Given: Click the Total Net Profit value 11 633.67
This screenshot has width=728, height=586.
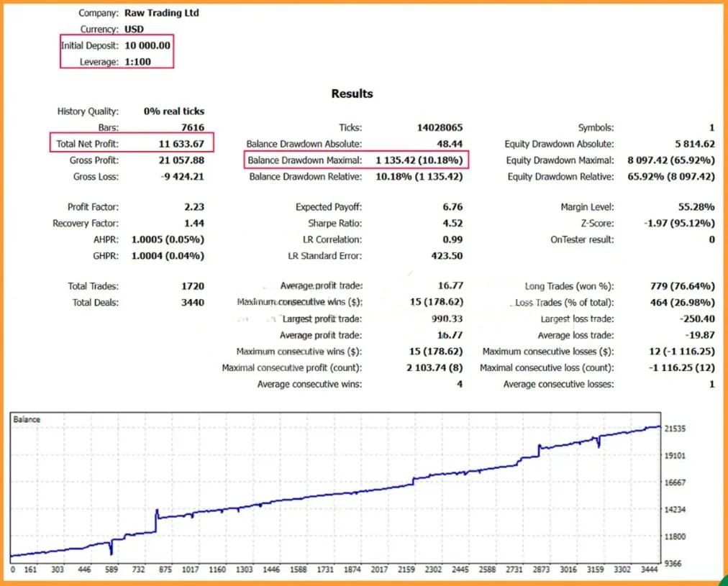Looking at the screenshot, I should (181, 144).
